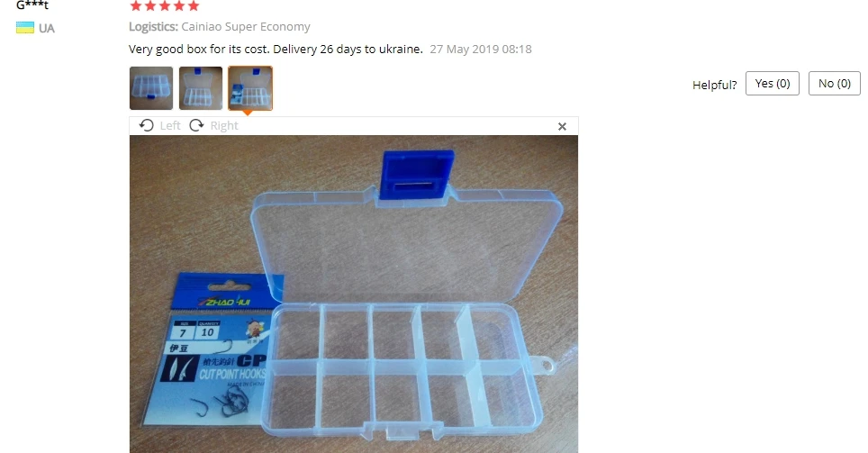The height and width of the screenshot is (453, 868).
Task: Mark review helpful with Yes (0)
Action: pos(773,83)
